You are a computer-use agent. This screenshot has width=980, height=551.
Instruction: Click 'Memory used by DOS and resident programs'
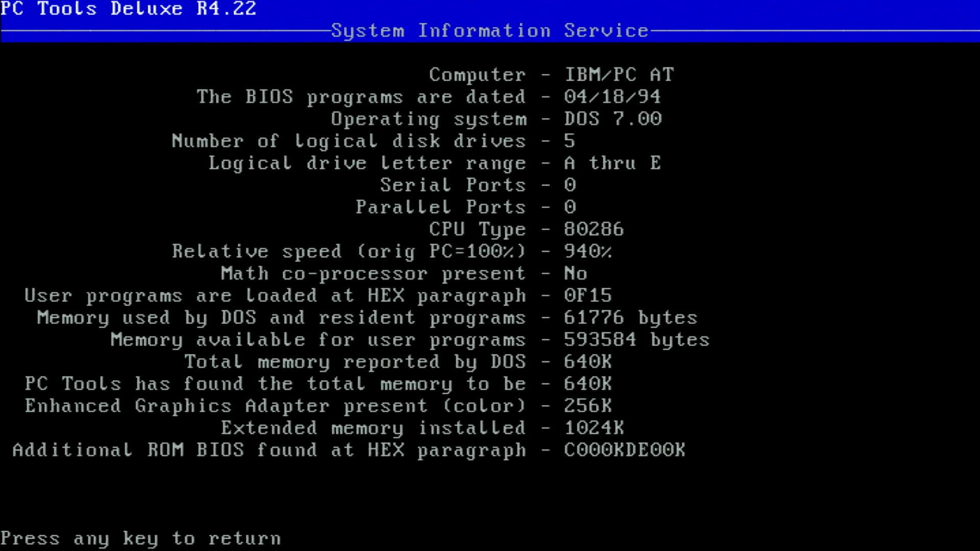point(282,318)
